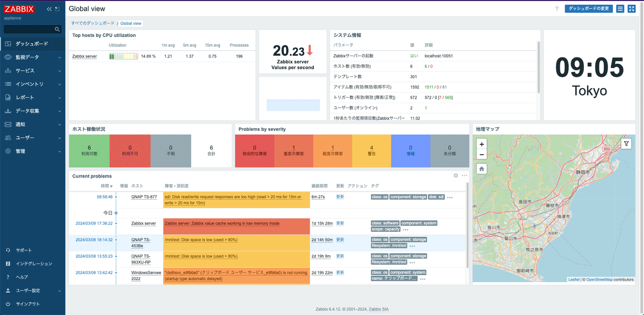The image size is (644, 315).
Task: Click the 重度の障害 severity tile
Action: [294, 150]
